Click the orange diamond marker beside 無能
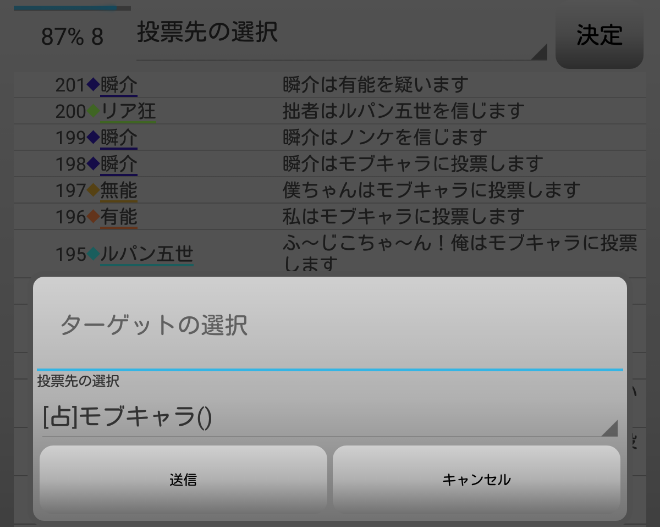The width and height of the screenshot is (660, 527). coord(94,190)
